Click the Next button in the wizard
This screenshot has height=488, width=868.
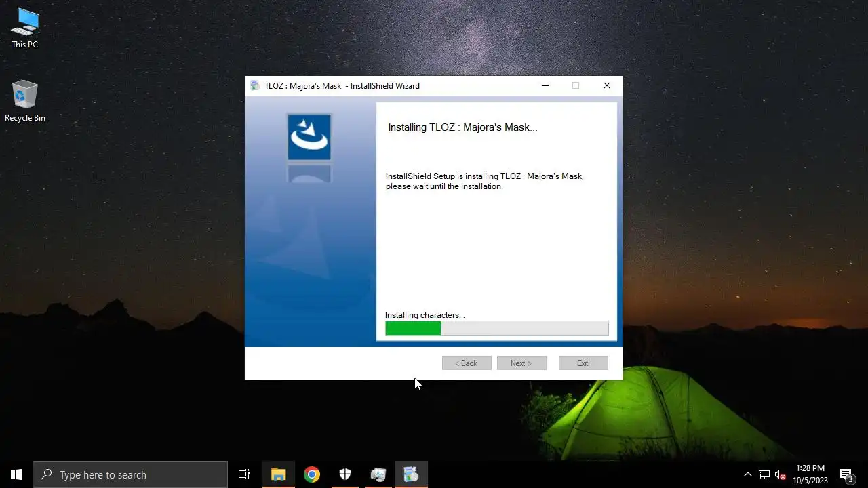coord(521,363)
